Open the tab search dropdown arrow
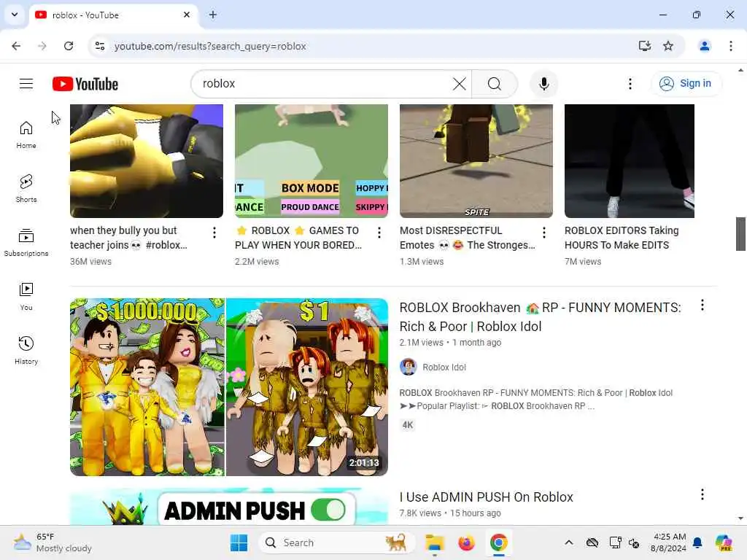747x560 pixels. point(15,15)
